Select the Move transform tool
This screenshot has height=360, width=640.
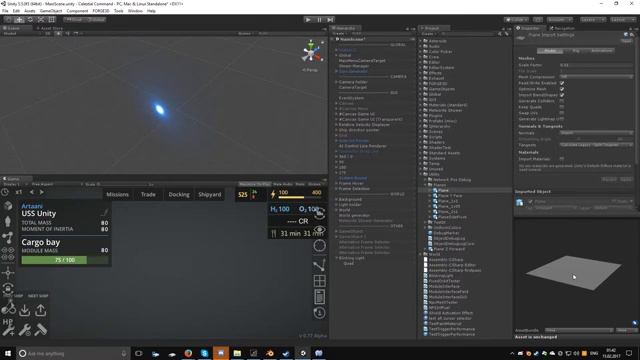point(19,20)
